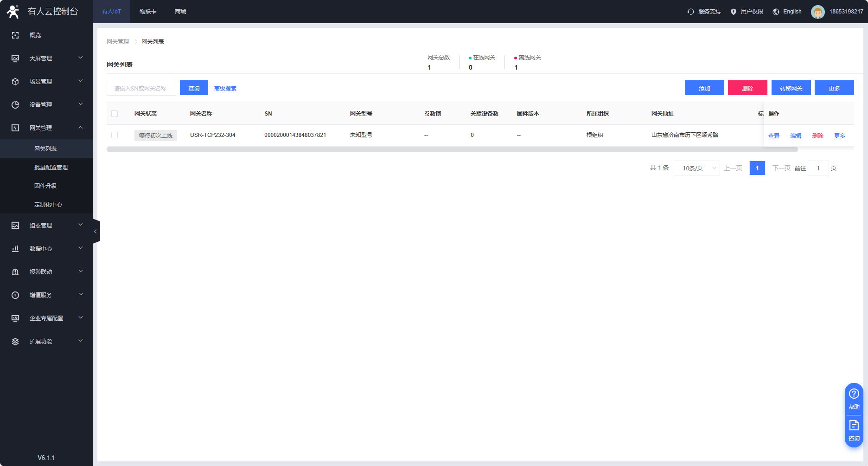The width and height of the screenshot is (868, 466).
Task: Click the 大屏管理 monitor icon
Action: click(x=15, y=58)
